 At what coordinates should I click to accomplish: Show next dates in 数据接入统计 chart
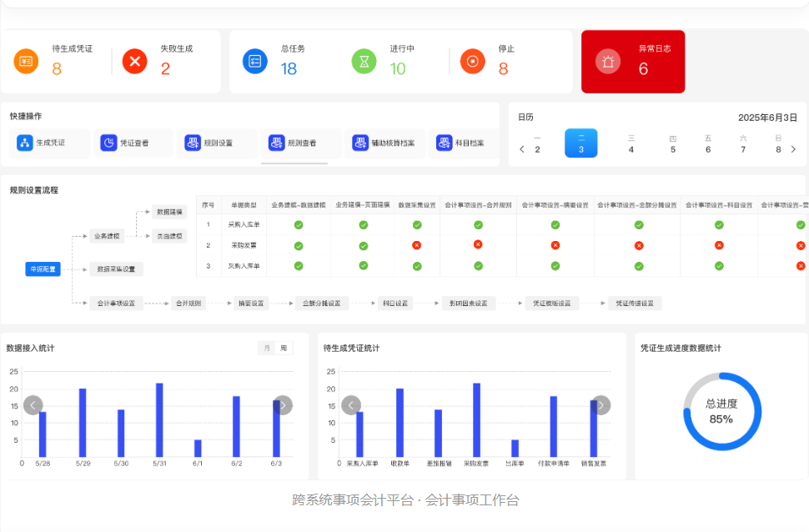pos(283,405)
